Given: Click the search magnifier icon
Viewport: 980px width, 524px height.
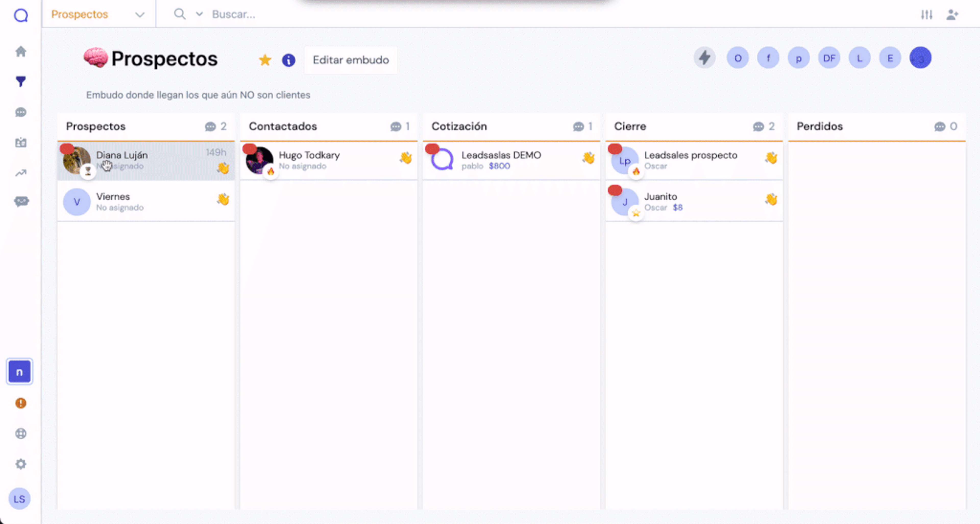Looking at the screenshot, I should (x=180, y=14).
